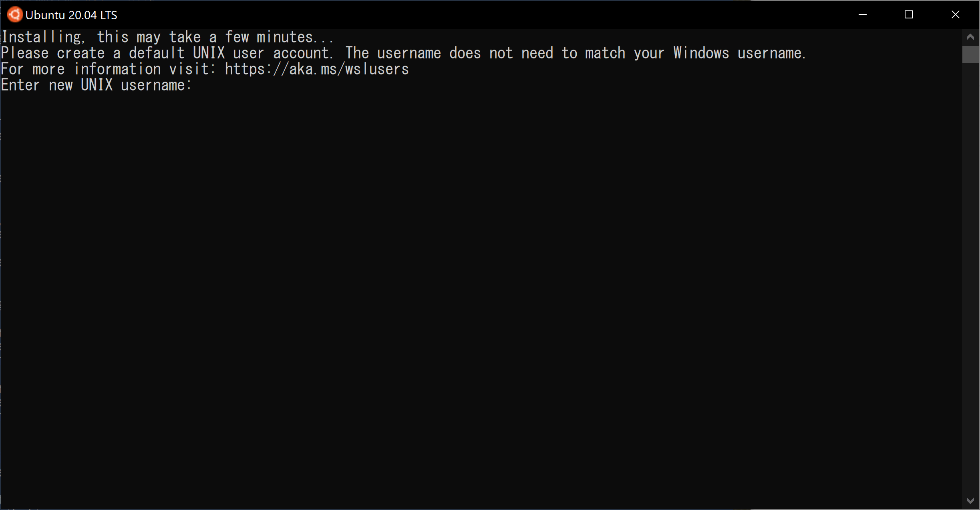The image size is (980, 510).
Task: Click the https://aka.ms/wslusers URL
Action: 317,69
